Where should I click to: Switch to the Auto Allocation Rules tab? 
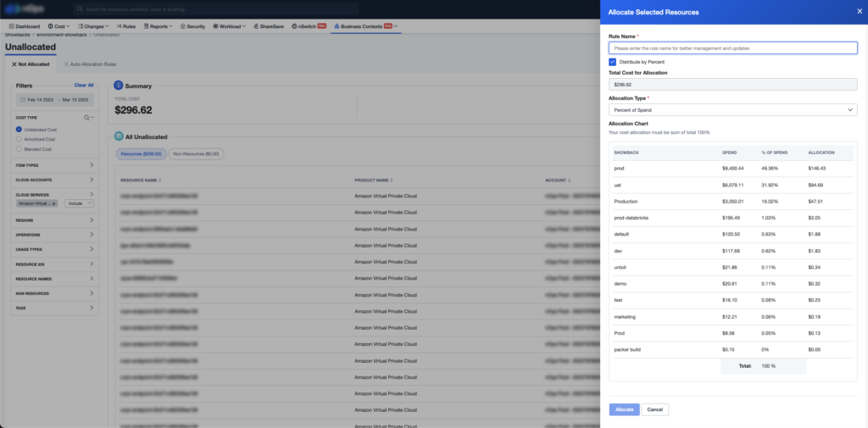point(89,64)
